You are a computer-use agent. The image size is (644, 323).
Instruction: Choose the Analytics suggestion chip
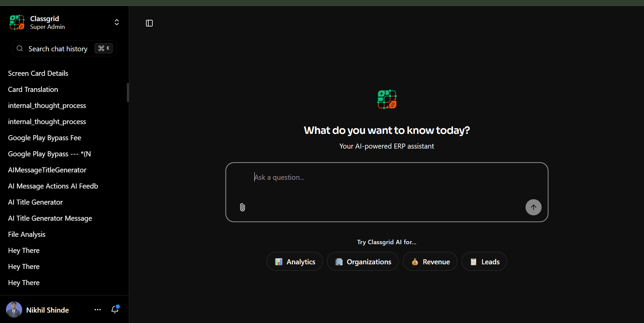pos(295,262)
